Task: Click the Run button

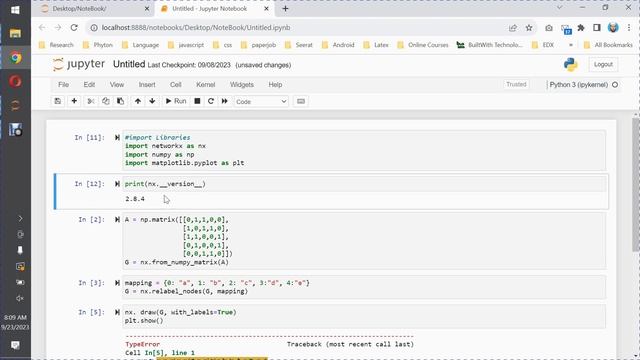Action: tap(176, 101)
